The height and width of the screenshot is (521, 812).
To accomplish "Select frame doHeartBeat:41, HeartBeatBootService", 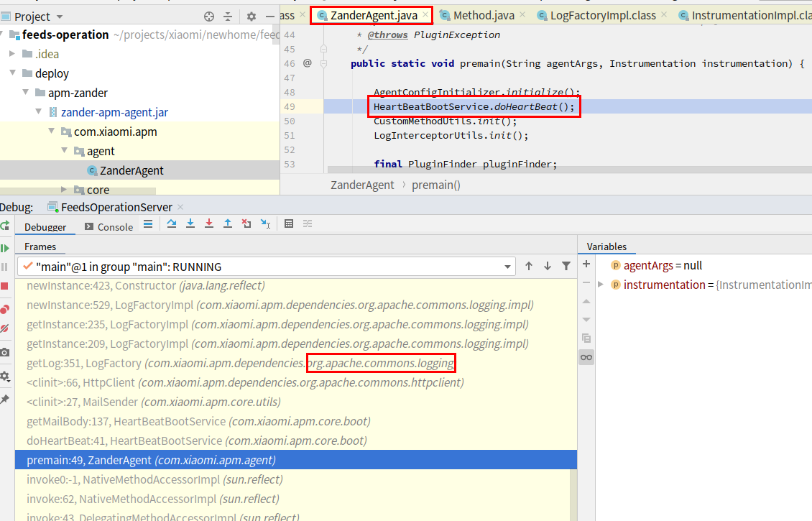I will [295, 441].
